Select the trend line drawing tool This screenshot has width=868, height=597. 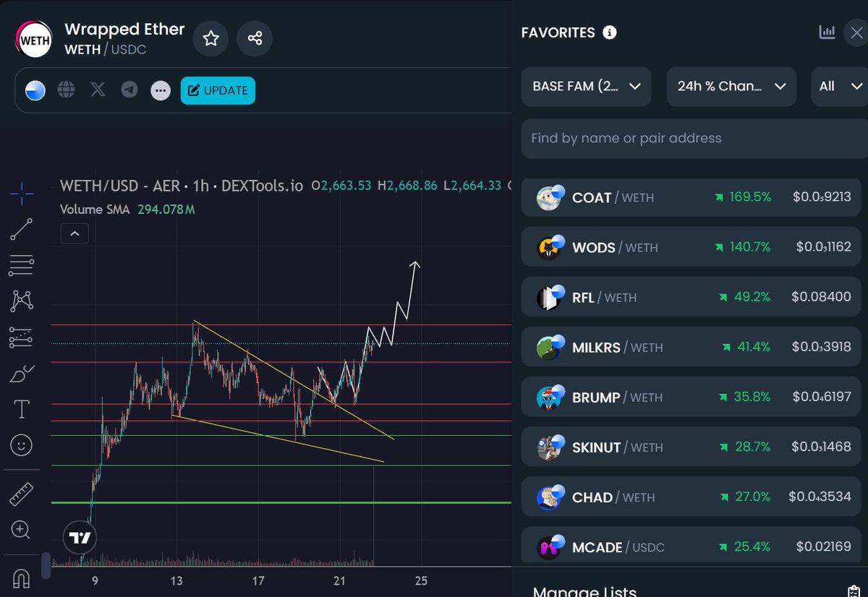(22, 229)
